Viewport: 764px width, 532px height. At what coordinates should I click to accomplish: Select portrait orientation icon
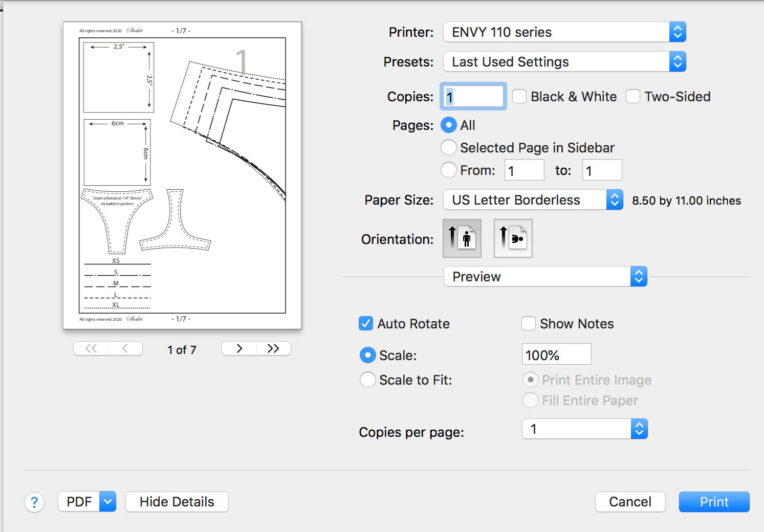(x=462, y=238)
